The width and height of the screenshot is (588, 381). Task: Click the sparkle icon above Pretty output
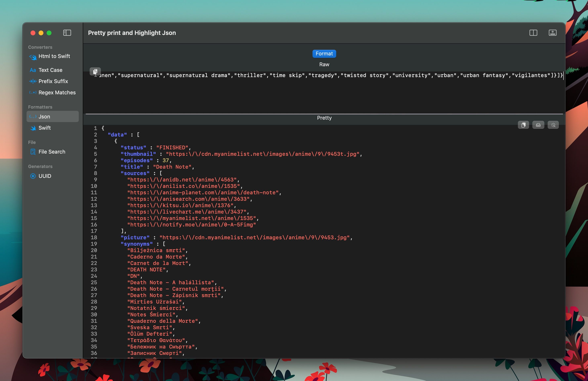pos(553,125)
